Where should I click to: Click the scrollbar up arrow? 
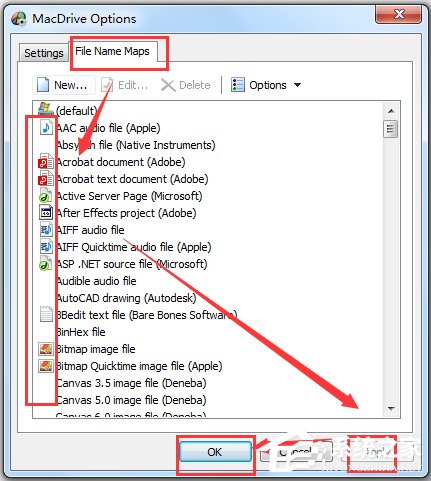point(391,111)
